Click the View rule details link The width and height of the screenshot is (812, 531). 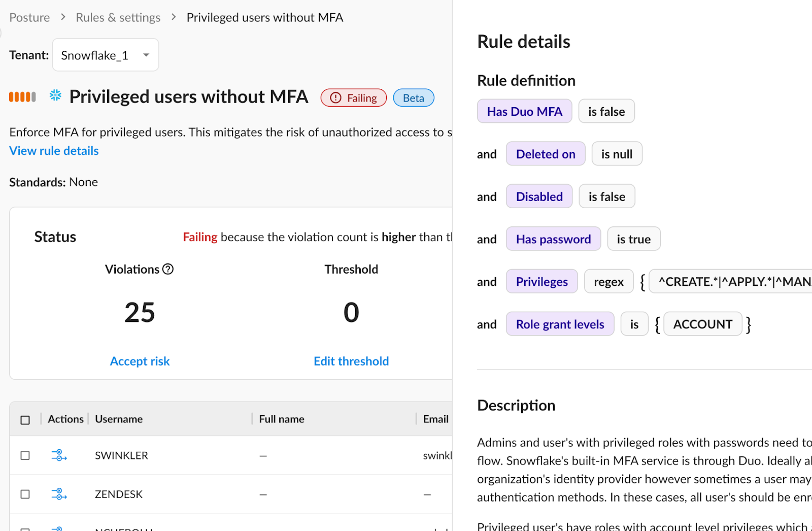pos(54,151)
